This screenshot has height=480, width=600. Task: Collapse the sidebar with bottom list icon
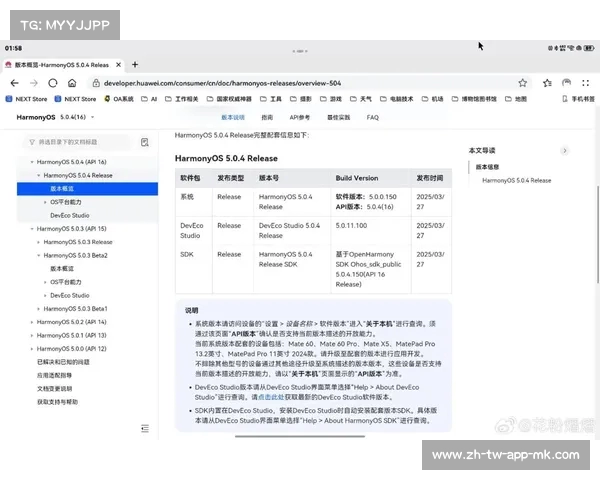pyautogui.click(x=145, y=428)
